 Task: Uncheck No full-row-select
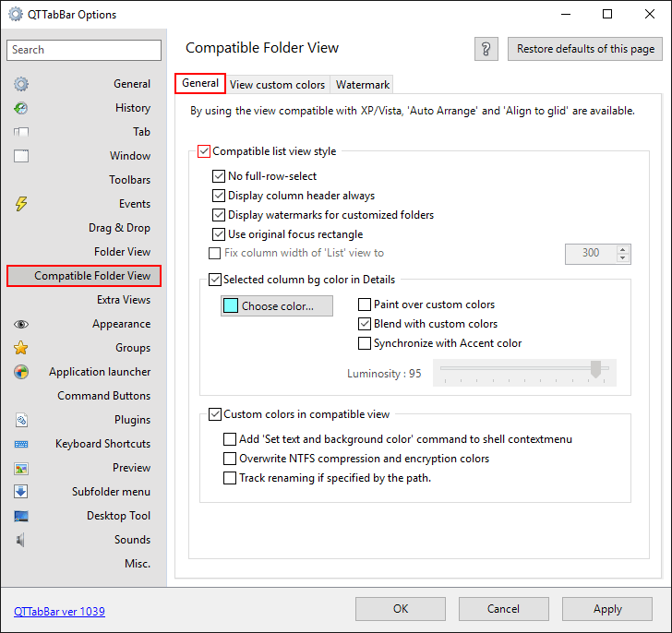(x=219, y=176)
